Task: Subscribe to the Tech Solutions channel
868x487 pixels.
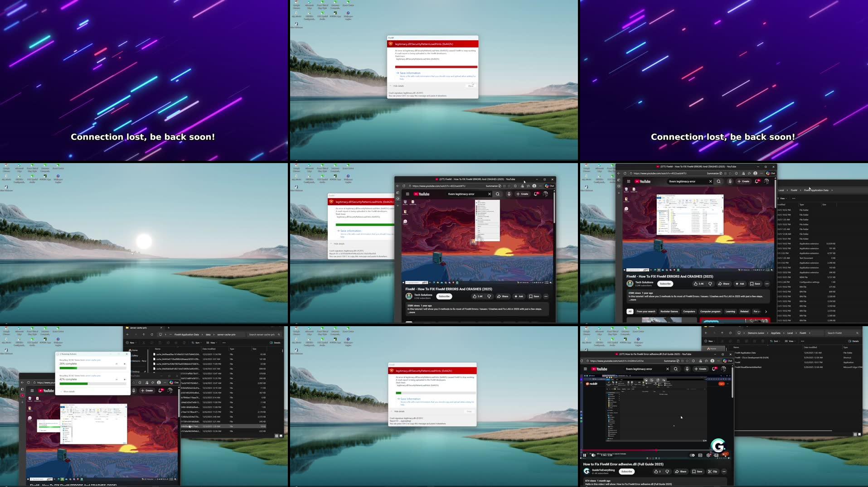Action: [x=444, y=296]
